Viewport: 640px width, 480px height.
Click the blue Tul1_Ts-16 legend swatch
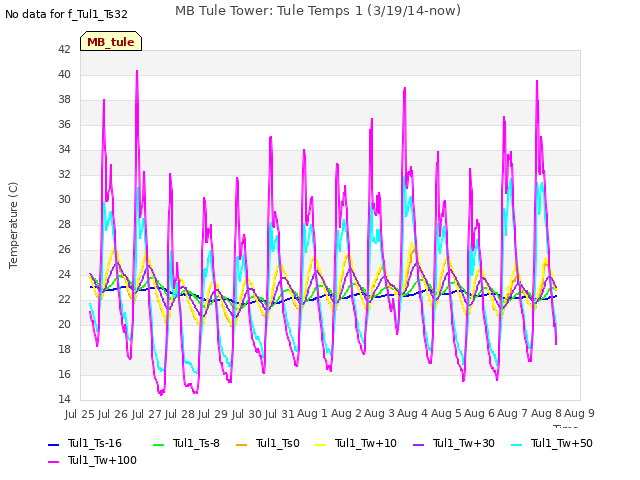(x=53, y=444)
